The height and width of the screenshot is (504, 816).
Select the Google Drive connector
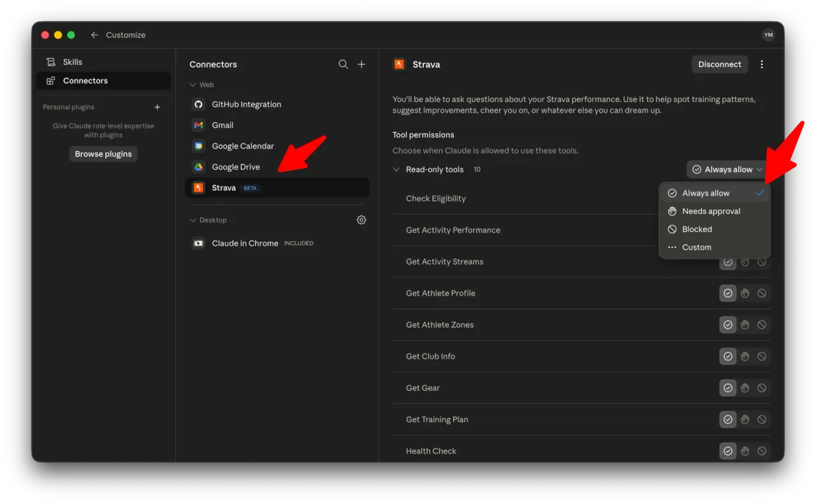point(277,167)
